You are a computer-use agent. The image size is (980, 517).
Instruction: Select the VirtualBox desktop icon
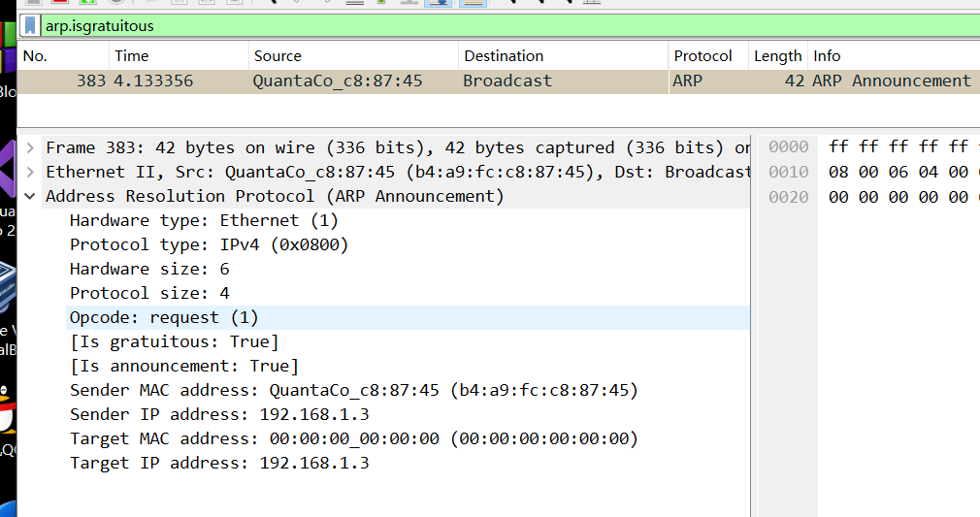coord(8,286)
